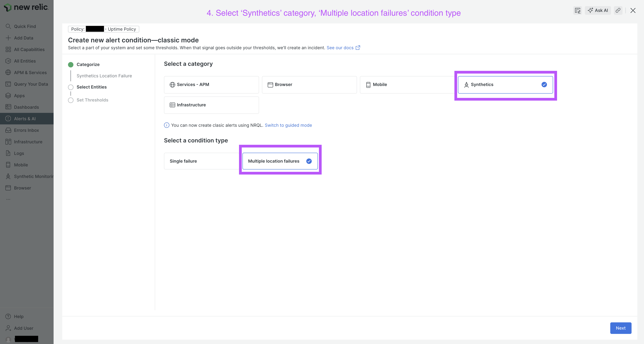The height and width of the screenshot is (344, 644).
Task: Click the info icon beside NRQL notice
Action: (x=167, y=125)
